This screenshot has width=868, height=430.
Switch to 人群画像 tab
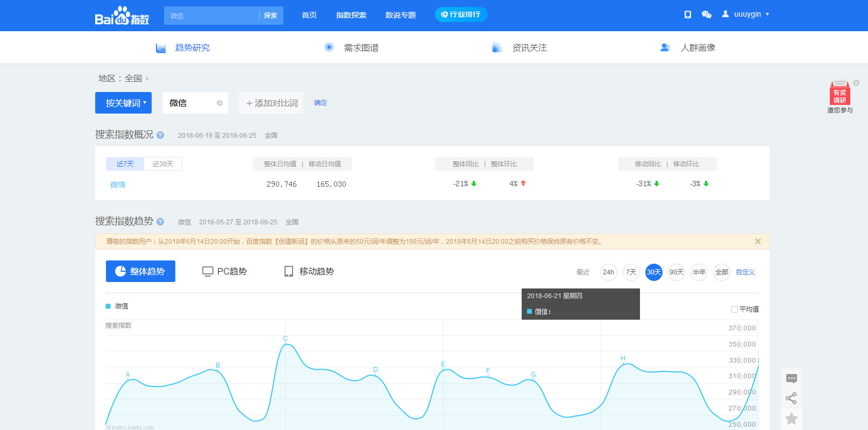698,48
